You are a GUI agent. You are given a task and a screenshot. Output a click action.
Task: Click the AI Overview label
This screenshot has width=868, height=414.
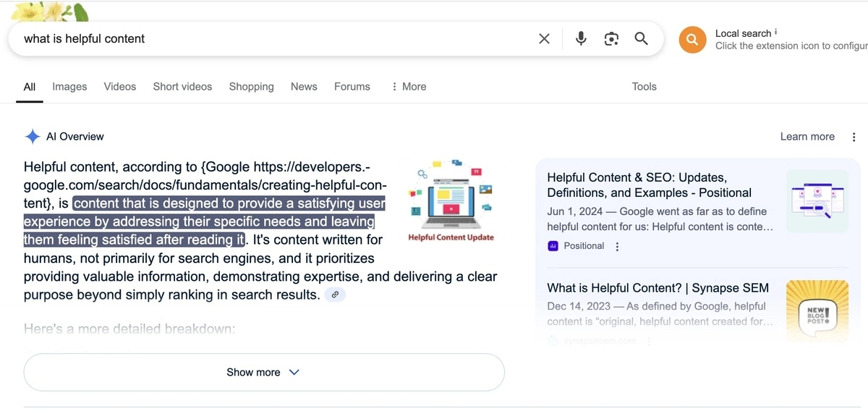point(75,137)
